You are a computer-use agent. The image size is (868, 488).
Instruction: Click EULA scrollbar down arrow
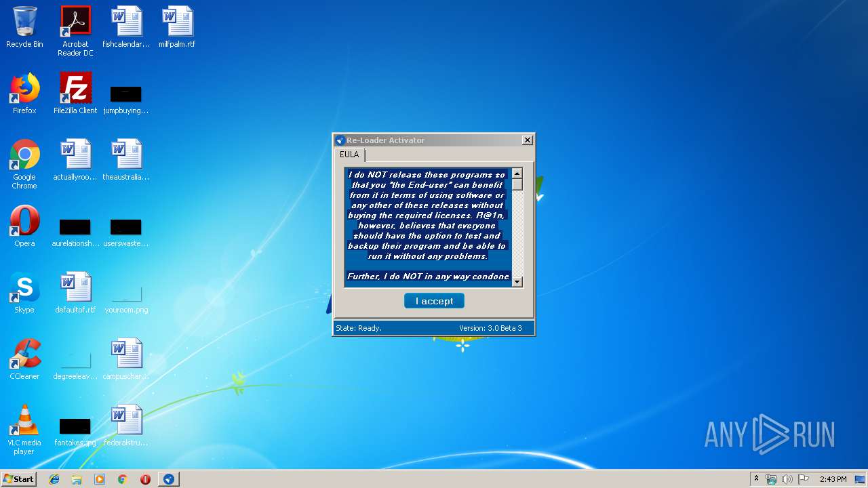517,281
